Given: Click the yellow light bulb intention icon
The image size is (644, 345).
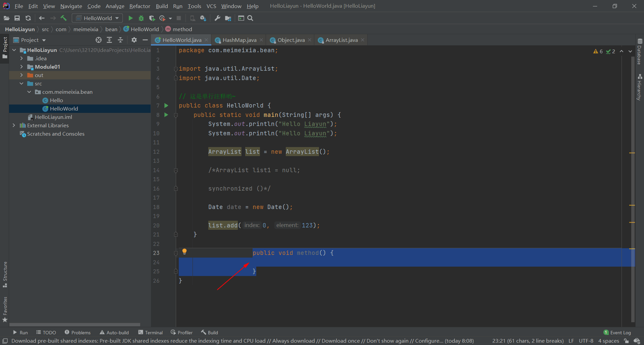Looking at the screenshot, I should [184, 252].
